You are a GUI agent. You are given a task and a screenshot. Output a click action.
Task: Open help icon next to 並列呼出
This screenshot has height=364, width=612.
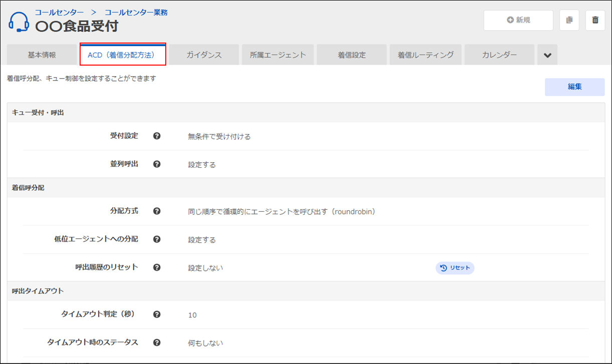(x=157, y=164)
